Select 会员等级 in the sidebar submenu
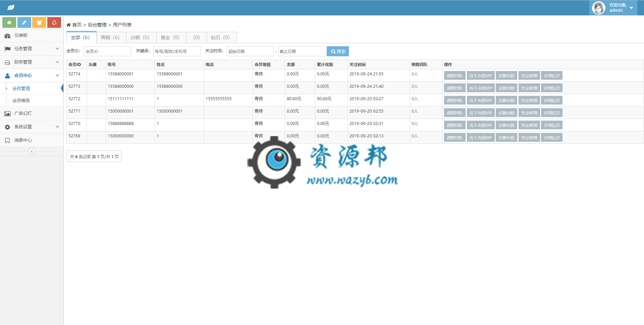 [x=21, y=101]
